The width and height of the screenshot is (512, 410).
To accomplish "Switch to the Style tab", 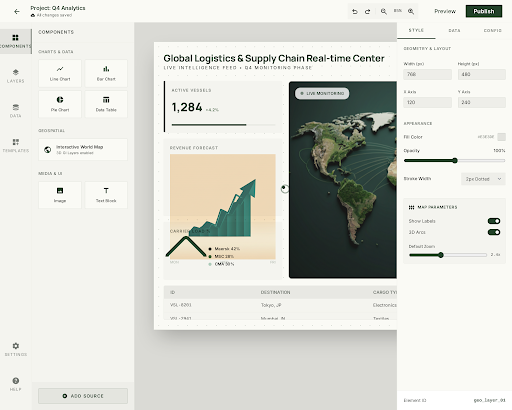I will coord(416,30).
